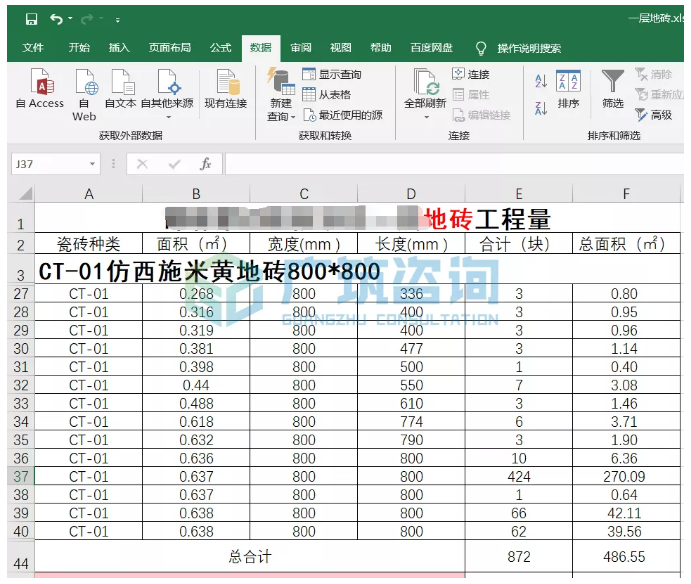Sort ascending with A-Z icon
Image resolution: width=691 pixels, height=584 pixels.
(x=541, y=81)
